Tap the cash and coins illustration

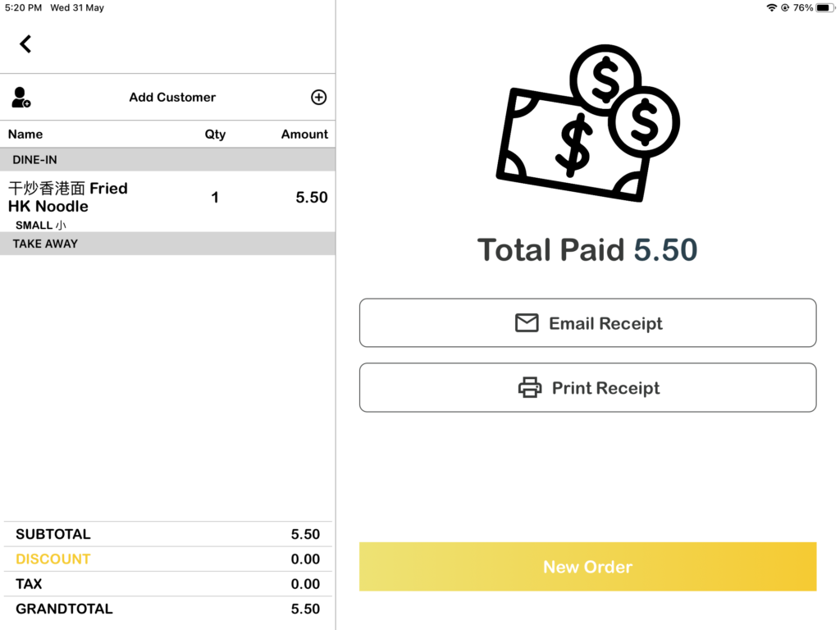point(587,123)
